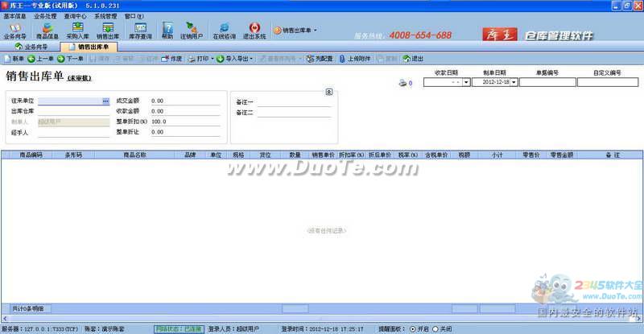Image resolution: width=644 pixels, height=334 pixels.
Task: Collapse the header panel with the double-arrow button
Action: point(328,92)
